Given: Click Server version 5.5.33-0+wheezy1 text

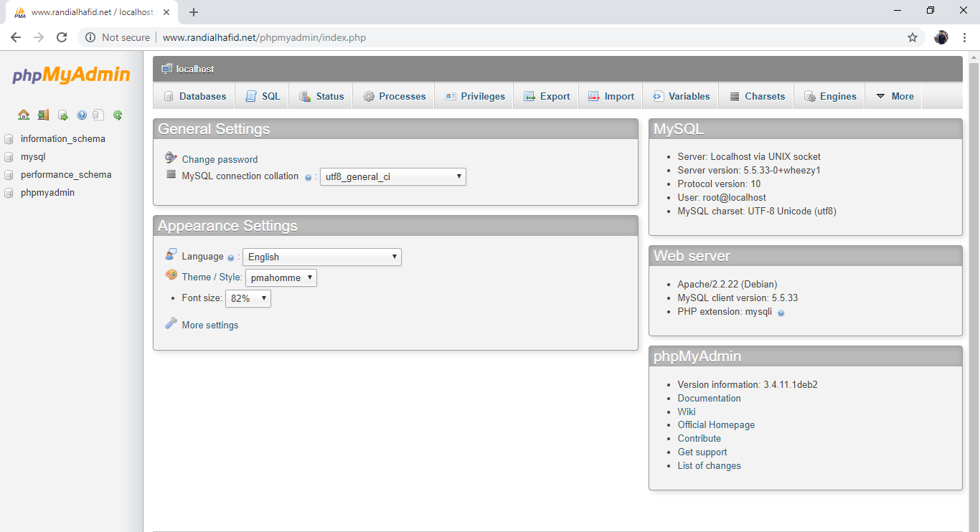Looking at the screenshot, I should [x=749, y=170].
